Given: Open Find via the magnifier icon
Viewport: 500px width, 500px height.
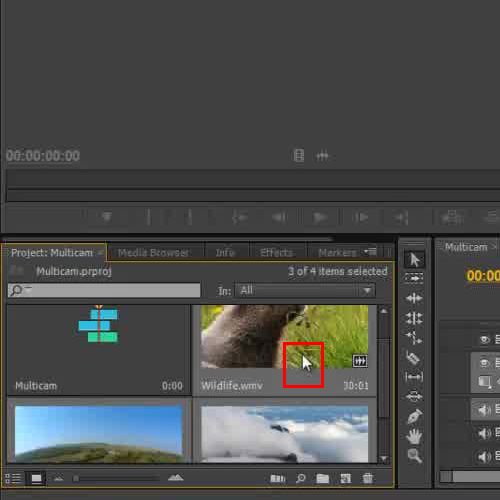Looking at the screenshot, I should (301, 478).
